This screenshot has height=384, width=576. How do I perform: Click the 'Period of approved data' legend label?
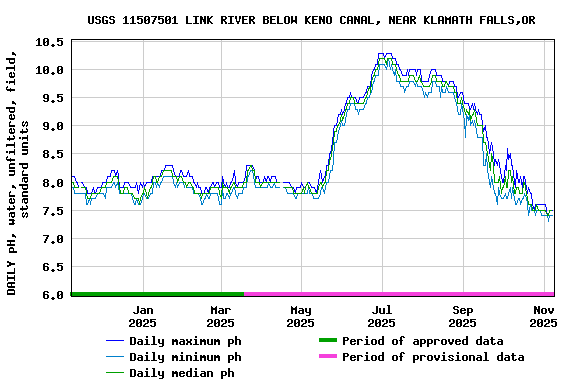(x=422, y=341)
